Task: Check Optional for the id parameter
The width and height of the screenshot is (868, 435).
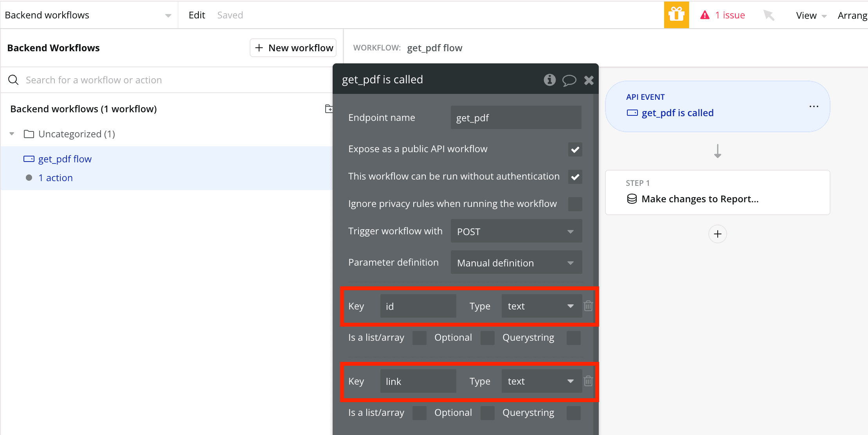Action: (x=487, y=338)
